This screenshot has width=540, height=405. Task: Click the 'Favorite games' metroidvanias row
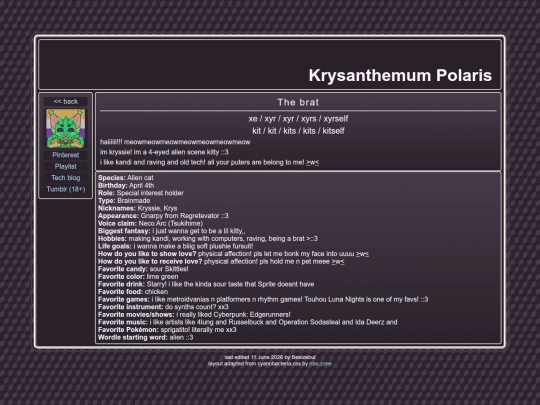[x=263, y=299]
